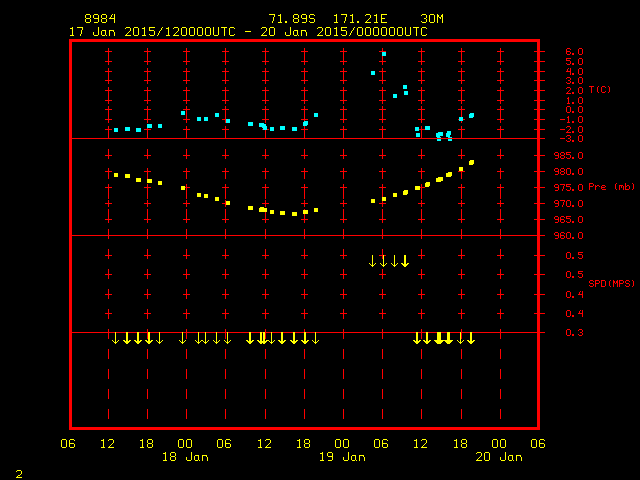
Task: Click the 0.3 wind speed tick label
Action: coord(574,333)
